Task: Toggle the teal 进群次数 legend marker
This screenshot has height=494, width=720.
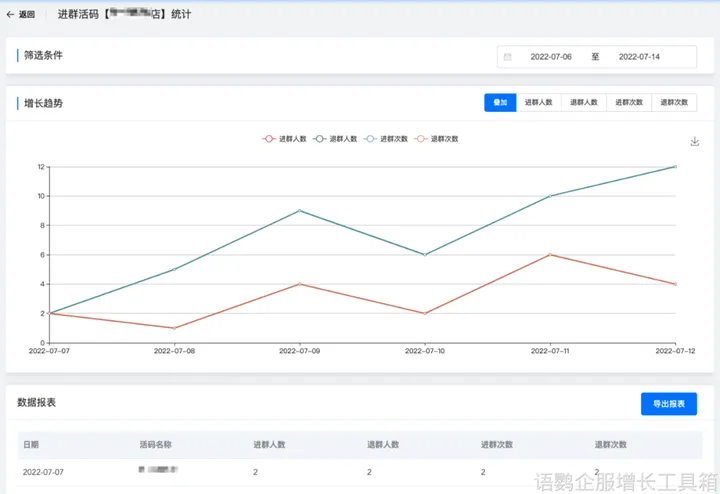Action: click(370, 139)
